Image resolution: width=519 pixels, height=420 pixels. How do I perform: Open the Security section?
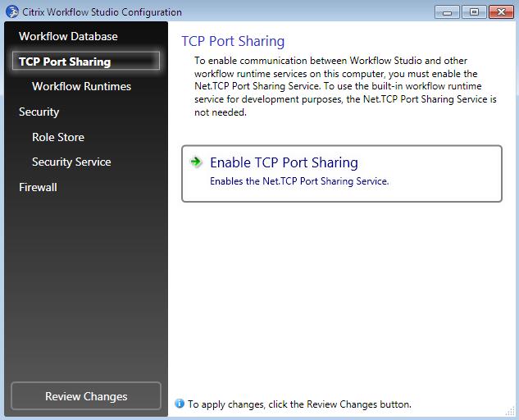[39, 112]
